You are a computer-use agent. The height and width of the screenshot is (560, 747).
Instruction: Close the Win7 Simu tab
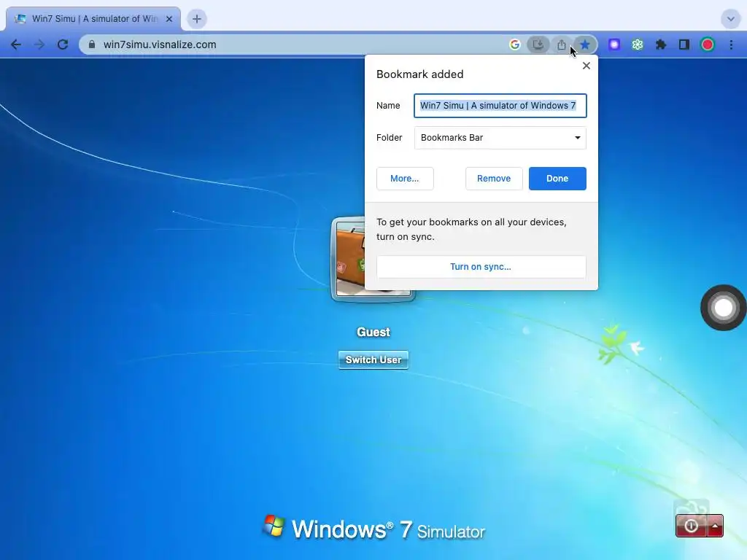pyautogui.click(x=169, y=19)
